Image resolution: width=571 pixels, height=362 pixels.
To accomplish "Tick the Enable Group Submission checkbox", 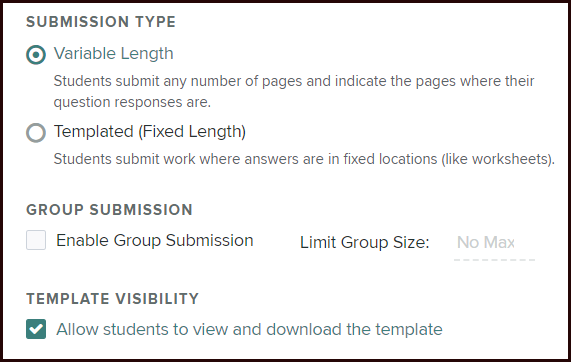I will tap(36, 240).
